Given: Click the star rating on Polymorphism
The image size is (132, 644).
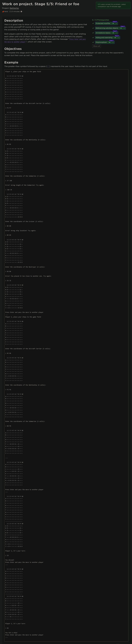Looking at the screenshot, I should tap(110, 42).
